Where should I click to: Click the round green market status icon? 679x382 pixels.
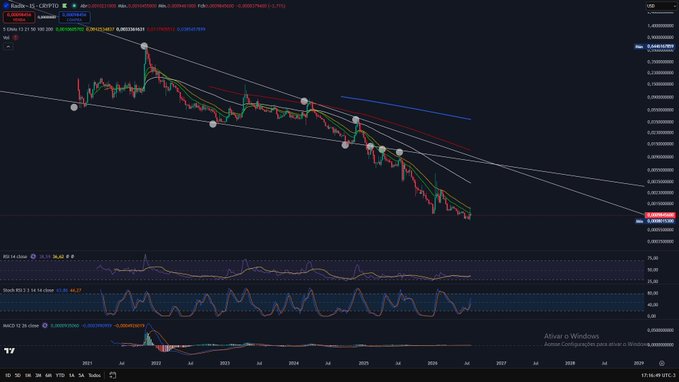(74, 6)
